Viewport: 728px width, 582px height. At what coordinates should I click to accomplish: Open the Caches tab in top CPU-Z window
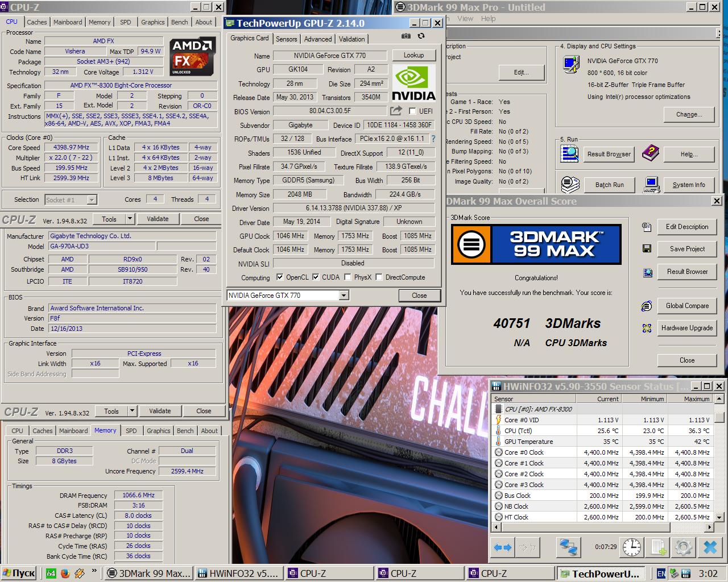click(36, 22)
